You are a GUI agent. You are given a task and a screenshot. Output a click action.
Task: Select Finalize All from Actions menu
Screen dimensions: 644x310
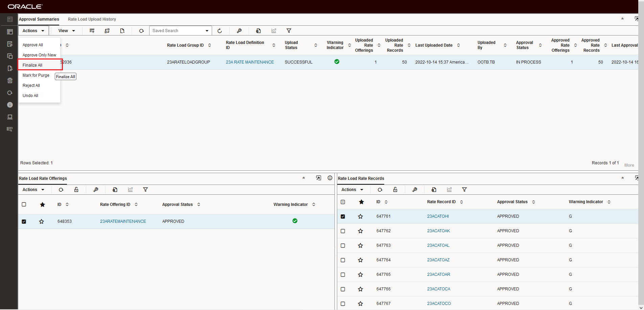pos(32,65)
